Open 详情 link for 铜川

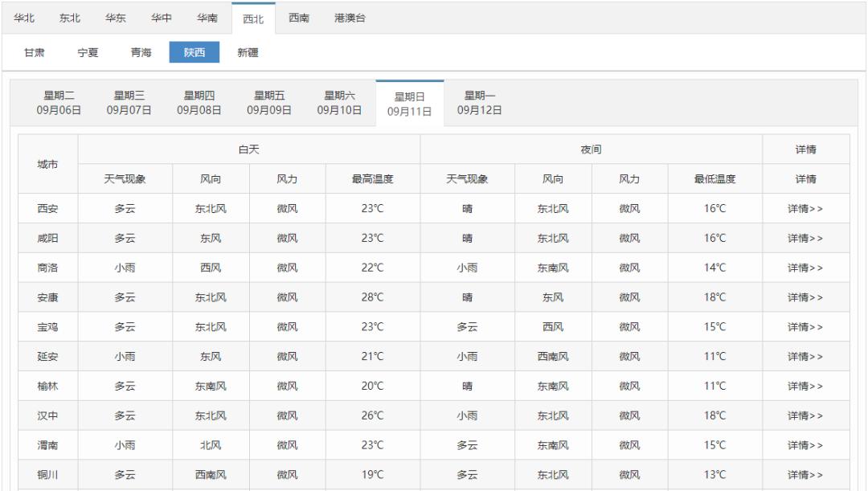coord(805,475)
